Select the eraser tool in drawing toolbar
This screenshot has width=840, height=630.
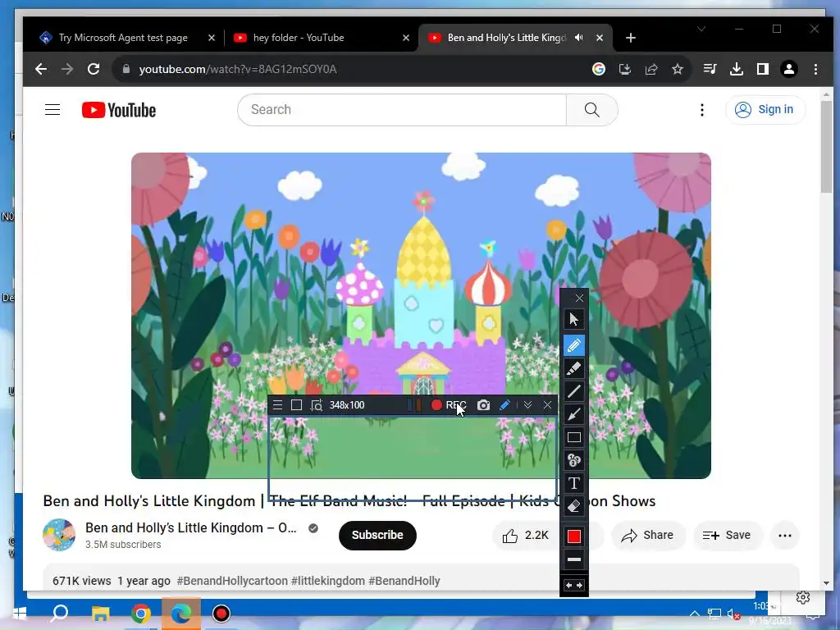coord(573,505)
